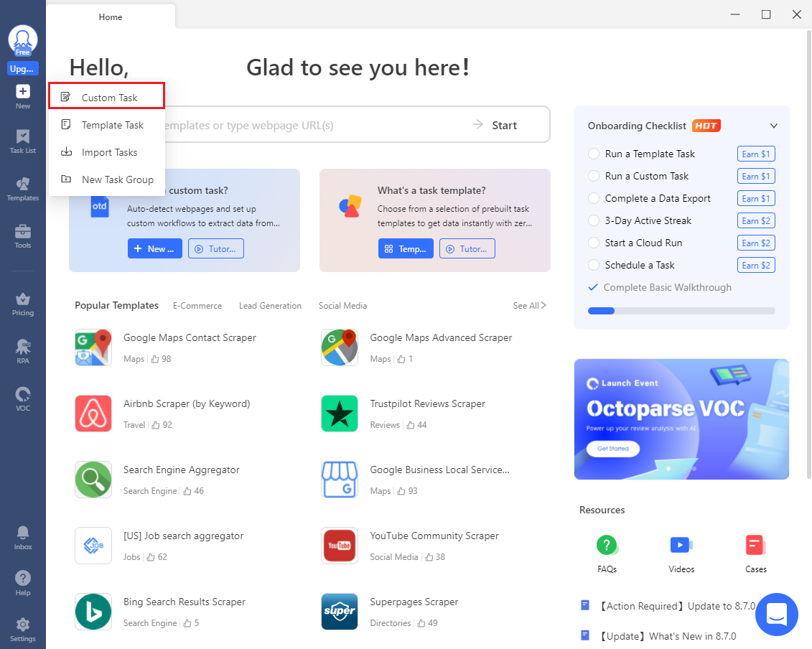Open US Job search aggregator icon
The width and height of the screenshot is (812, 649).
pos(93,546)
